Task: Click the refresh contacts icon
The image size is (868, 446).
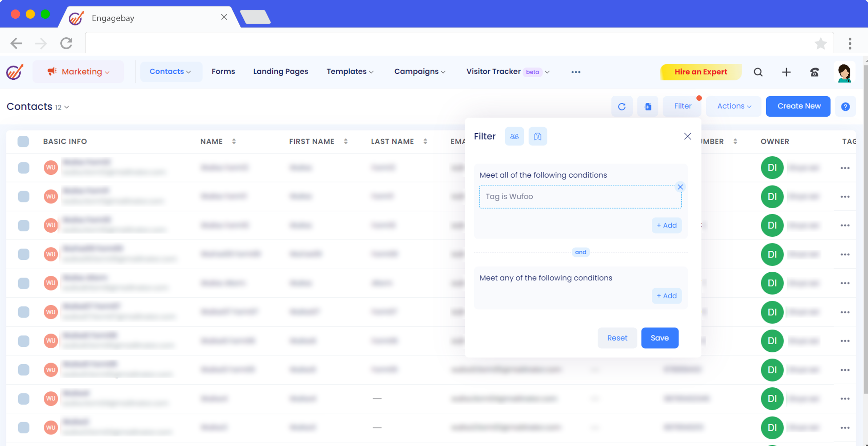Action: tap(622, 106)
